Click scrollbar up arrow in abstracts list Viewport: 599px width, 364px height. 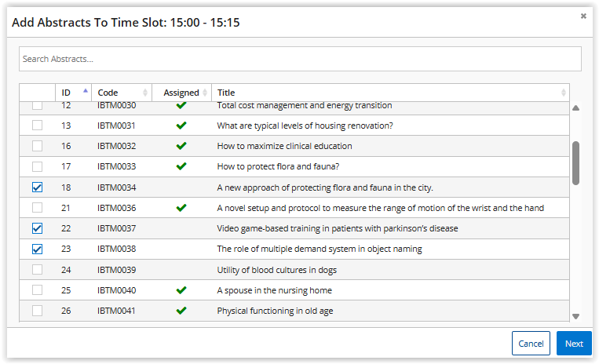(576, 108)
